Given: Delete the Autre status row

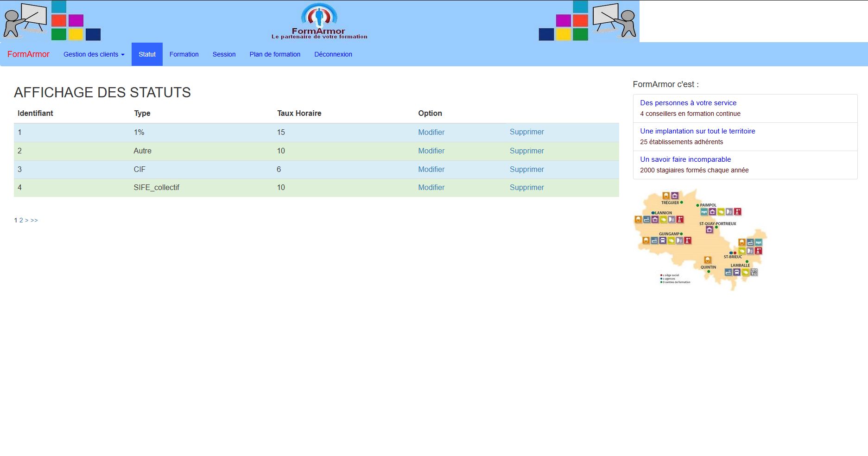Looking at the screenshot, I should point(526,151).
